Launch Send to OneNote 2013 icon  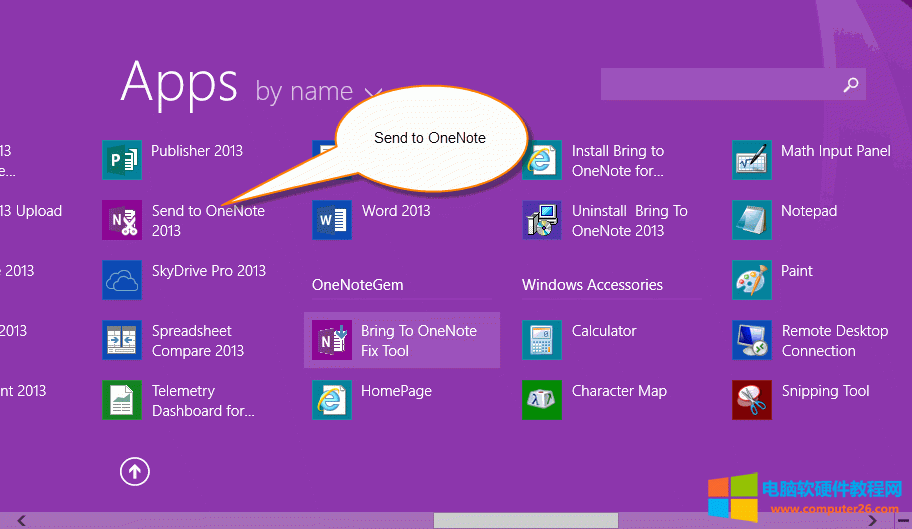(122, 220)
